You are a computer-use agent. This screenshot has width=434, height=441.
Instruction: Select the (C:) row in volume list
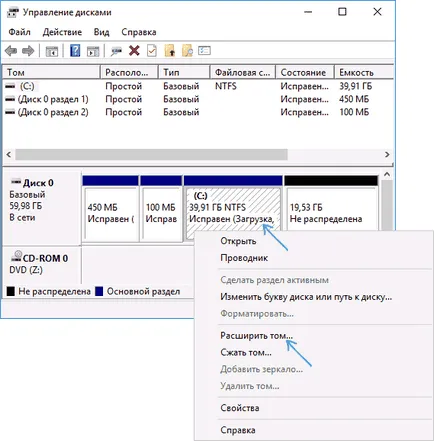coord(197,86)
